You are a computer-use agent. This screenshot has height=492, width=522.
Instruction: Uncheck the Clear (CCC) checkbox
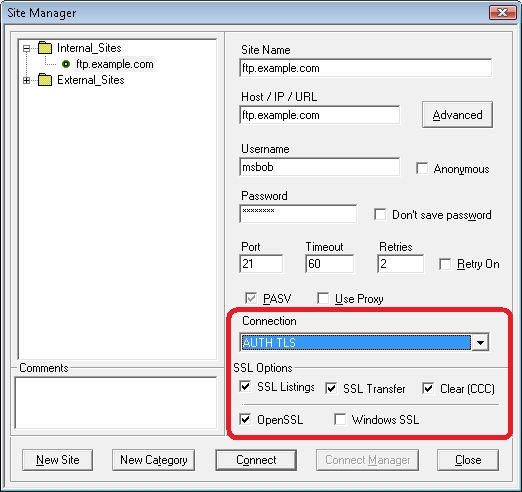(428, 388)
